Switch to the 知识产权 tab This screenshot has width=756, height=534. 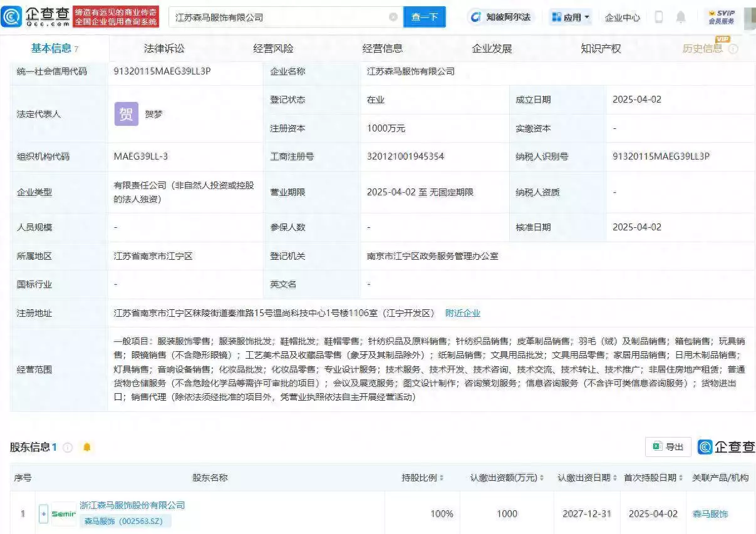click(x=601, y=49)
